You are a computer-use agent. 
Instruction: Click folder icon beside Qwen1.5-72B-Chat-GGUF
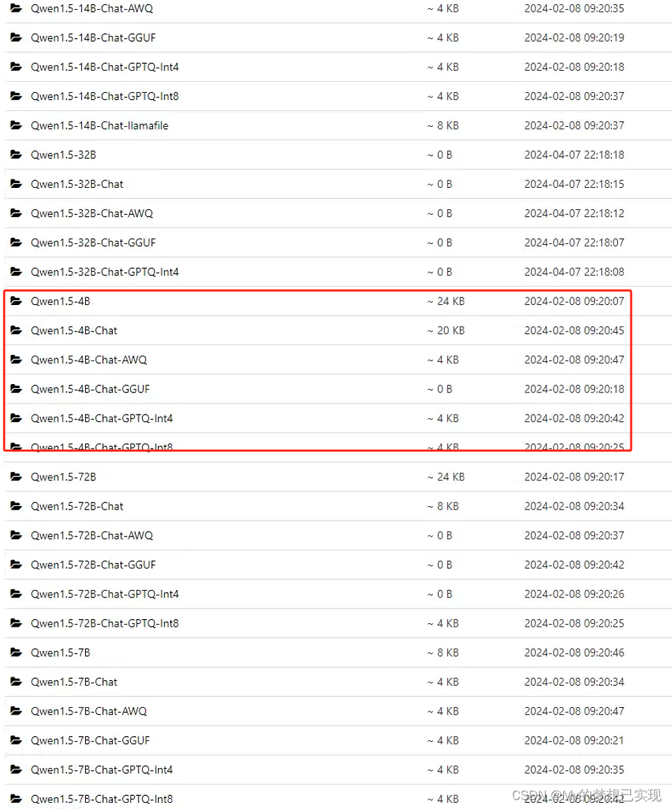[x=16, y=564]
